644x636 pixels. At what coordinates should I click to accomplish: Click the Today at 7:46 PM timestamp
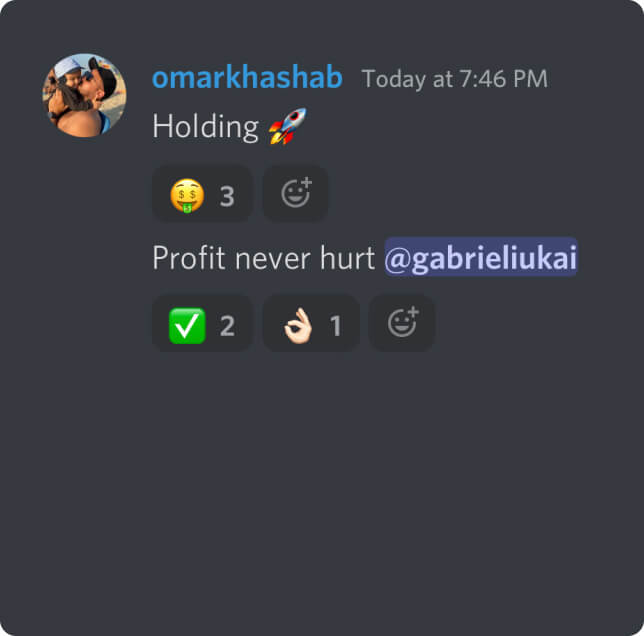[x=455, y=79]
